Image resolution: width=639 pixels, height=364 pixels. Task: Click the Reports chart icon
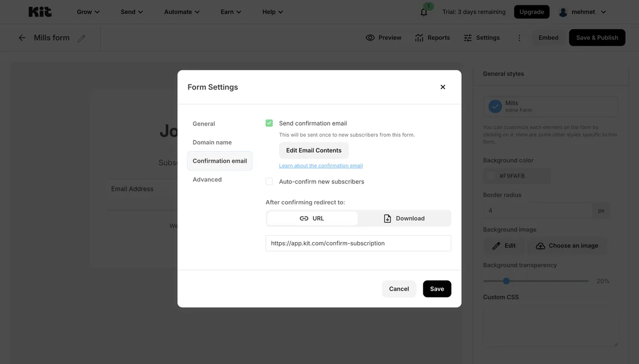[x=419, y=38]
